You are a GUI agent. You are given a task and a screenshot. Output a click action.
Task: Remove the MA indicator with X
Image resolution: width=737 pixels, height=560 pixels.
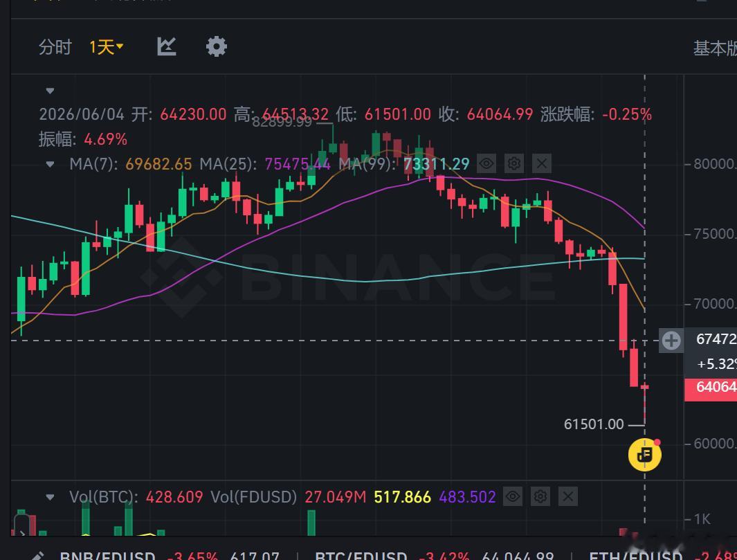[x=541, y=163]
